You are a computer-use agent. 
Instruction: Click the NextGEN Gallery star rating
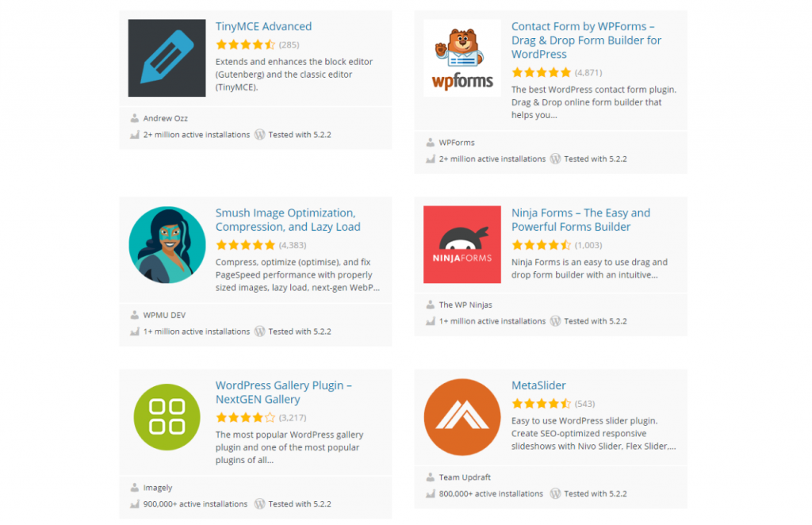[x=245, y=417]
